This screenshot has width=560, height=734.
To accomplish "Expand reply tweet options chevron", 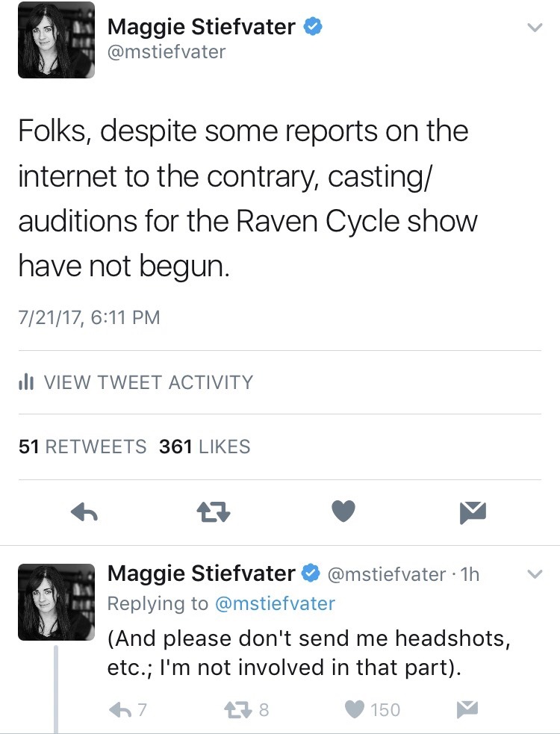I will (534, 574).
